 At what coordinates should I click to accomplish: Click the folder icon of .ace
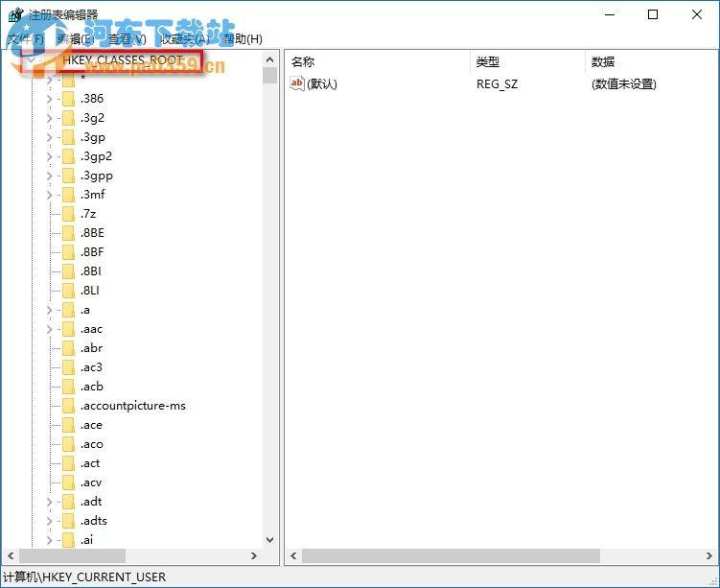(68, 425)
